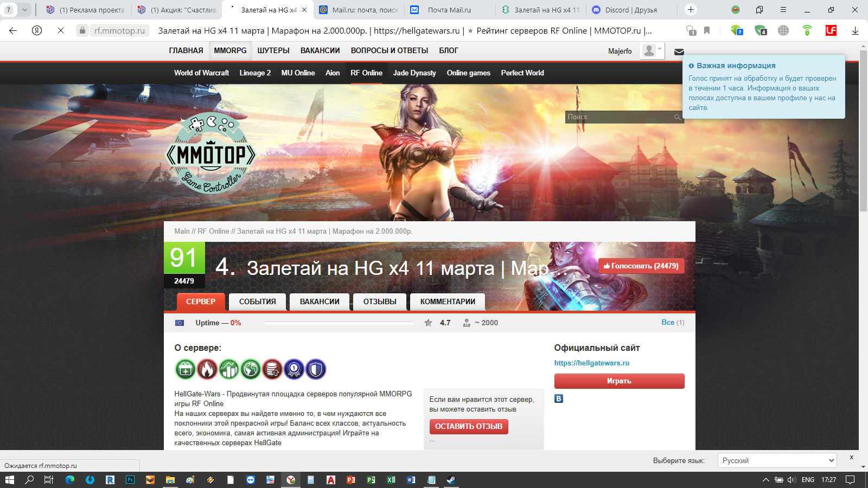Image resolution: width=868 pixels, height=488 pixels.
Task: Open a new browser tab with plus
Action: 691,10
